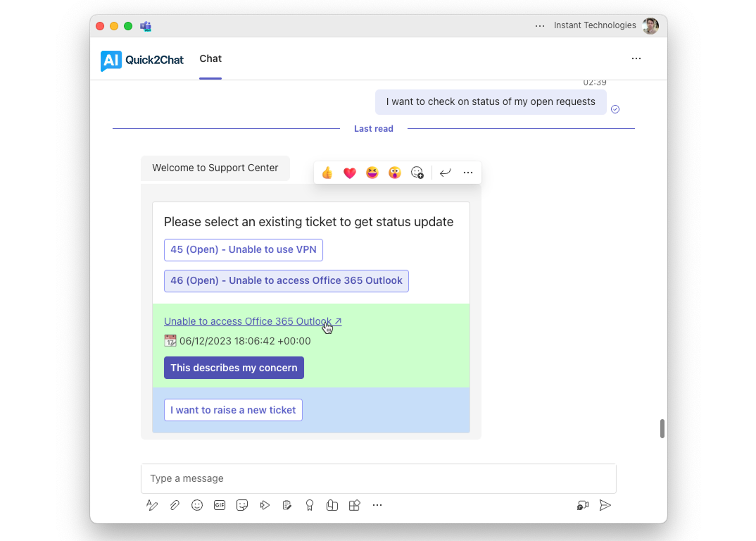756x541 pixels.
Task: Open more options in message hover toolbar
Action: coord(468,173)
